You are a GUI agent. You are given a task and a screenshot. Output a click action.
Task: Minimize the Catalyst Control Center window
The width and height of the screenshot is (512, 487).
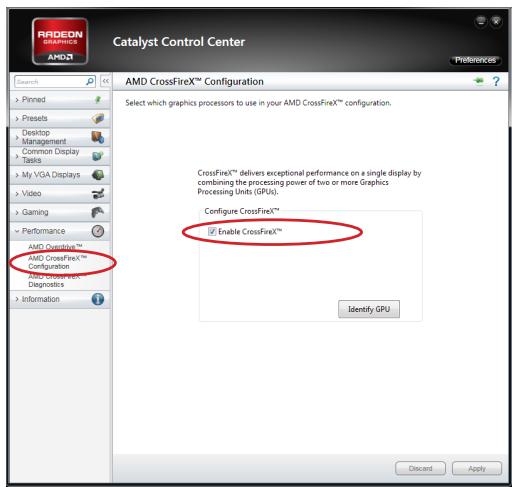tap(481, 22)
